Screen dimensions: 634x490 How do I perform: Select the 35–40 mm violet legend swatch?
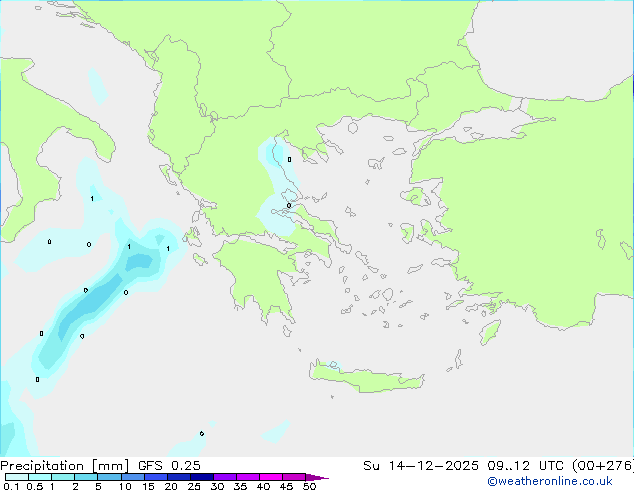tap(248, 477)
